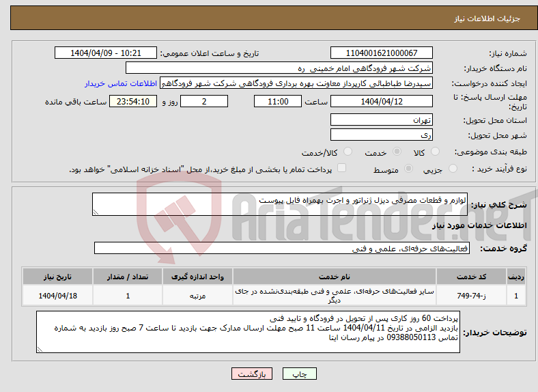Click the ردیف column header
The width and height of the screenshot is (538, 392).
pos(516,277)
